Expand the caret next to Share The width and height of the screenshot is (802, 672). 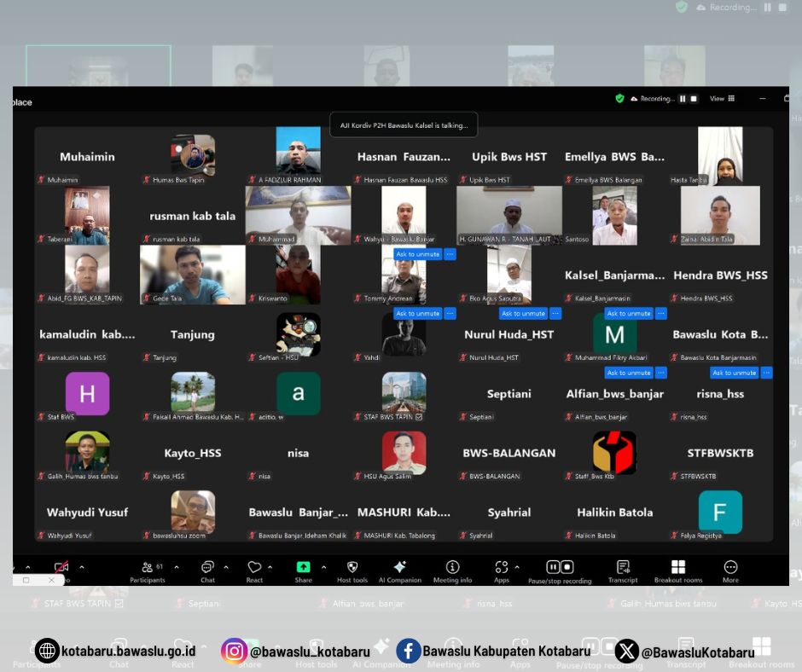(x=323, y=566)
